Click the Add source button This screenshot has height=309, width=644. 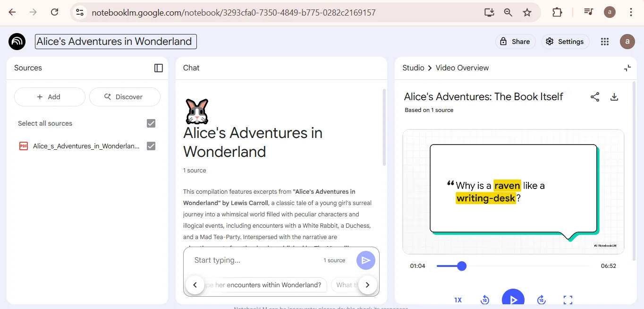tap(50, 97)
